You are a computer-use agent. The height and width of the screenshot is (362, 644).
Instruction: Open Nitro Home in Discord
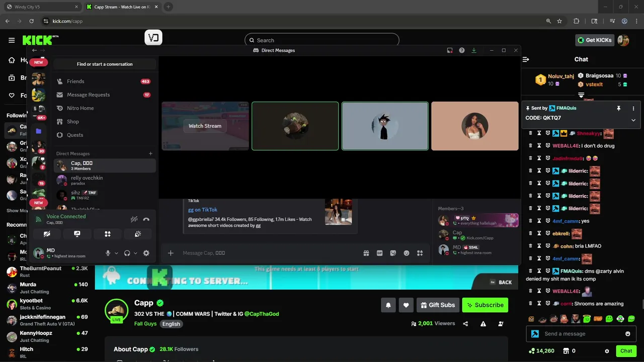tap(105, 108)
